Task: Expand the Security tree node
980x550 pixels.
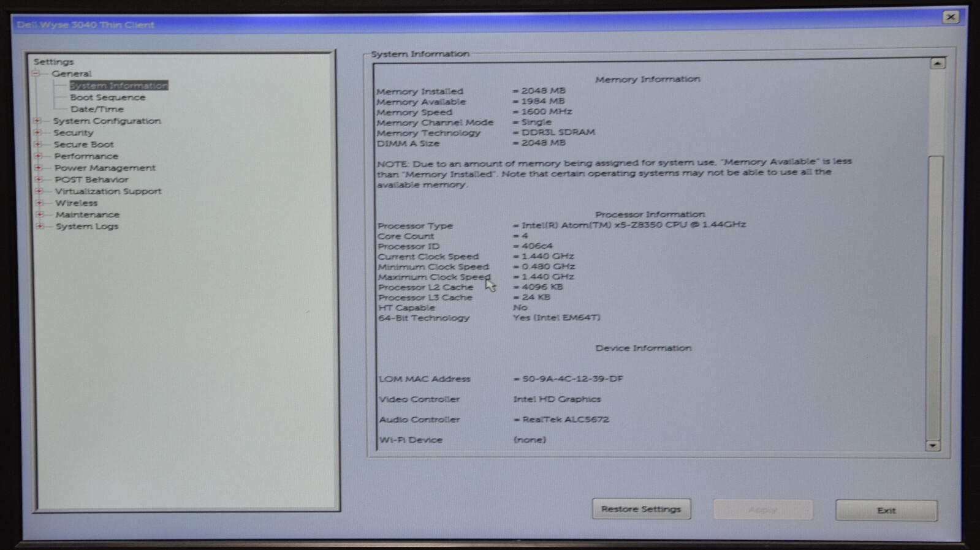Action: click(37, 132)
